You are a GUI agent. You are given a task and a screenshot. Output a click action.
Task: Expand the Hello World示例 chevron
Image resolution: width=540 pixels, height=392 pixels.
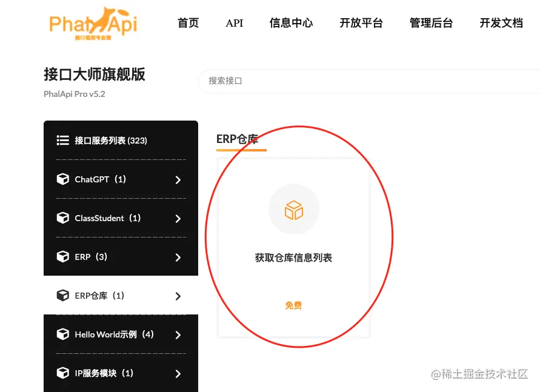coord(178,335)
